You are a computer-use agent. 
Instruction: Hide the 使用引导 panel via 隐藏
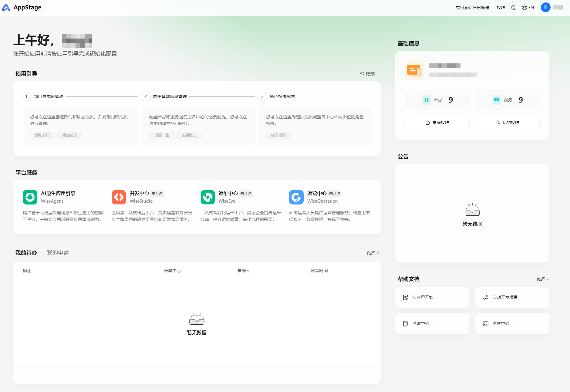367,74
